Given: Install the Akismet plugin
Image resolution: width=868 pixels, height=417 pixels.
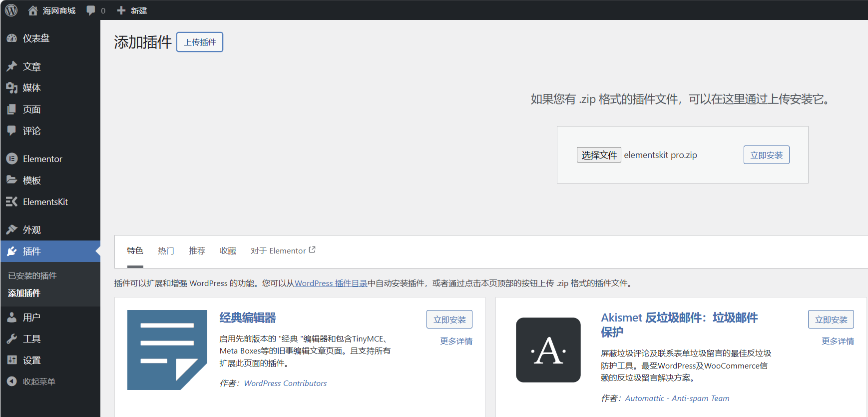Looking at the screenshot, I should point(831,319).
